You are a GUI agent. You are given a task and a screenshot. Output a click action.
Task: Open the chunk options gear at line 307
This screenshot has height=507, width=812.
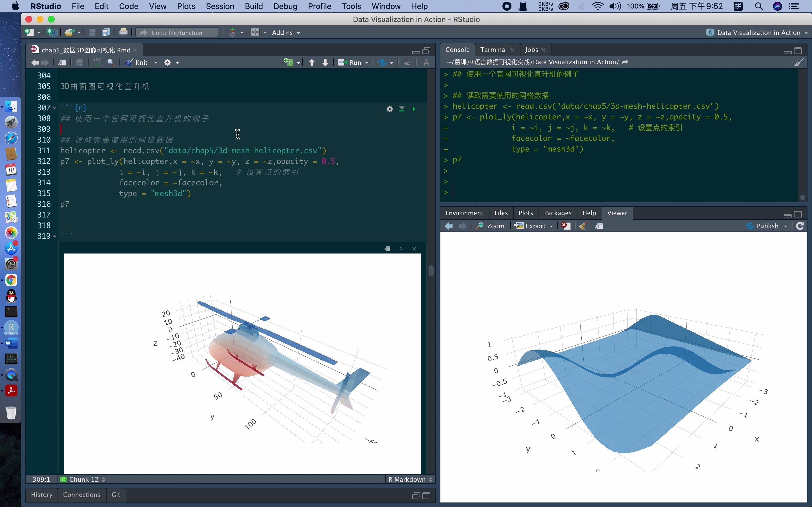coord(390,109)
